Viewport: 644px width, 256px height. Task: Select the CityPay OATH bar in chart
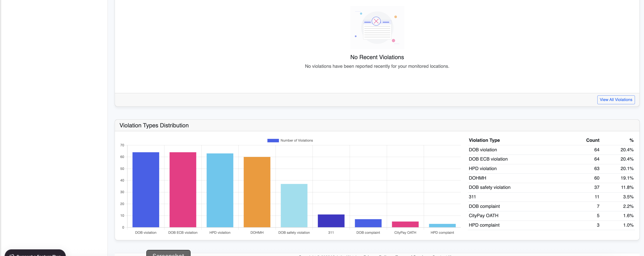(x=405, y=224)
